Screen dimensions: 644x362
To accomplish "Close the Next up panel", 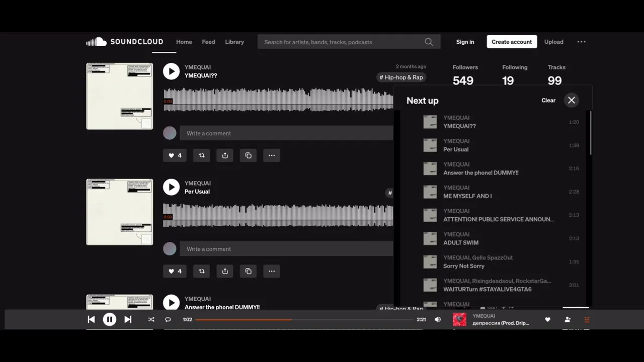I will (572, 100).
